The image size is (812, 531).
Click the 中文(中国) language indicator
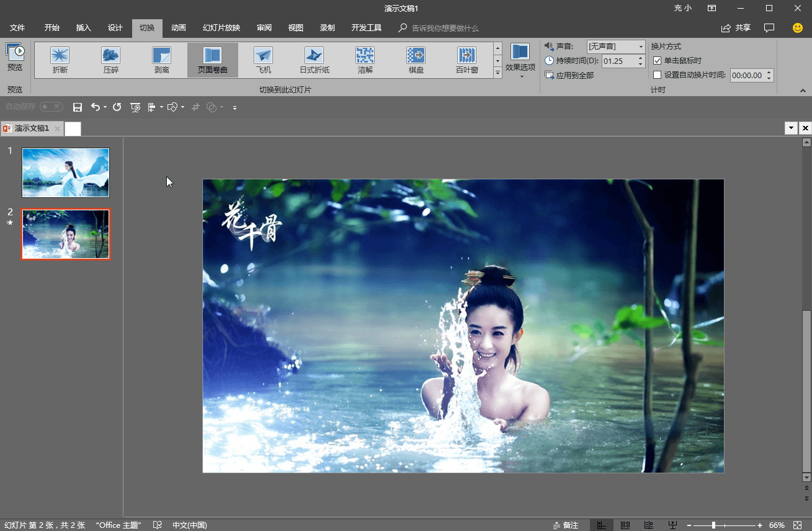click(190, 525)
